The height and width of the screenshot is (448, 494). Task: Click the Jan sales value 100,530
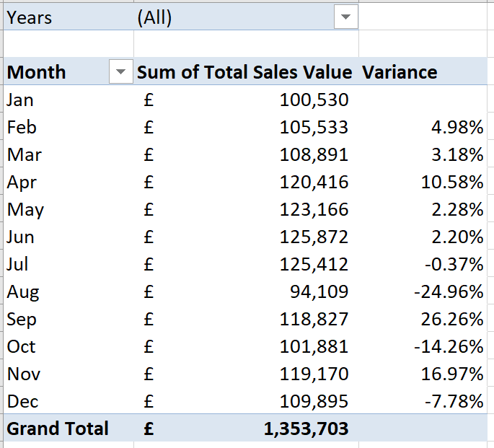pos(314,100)
